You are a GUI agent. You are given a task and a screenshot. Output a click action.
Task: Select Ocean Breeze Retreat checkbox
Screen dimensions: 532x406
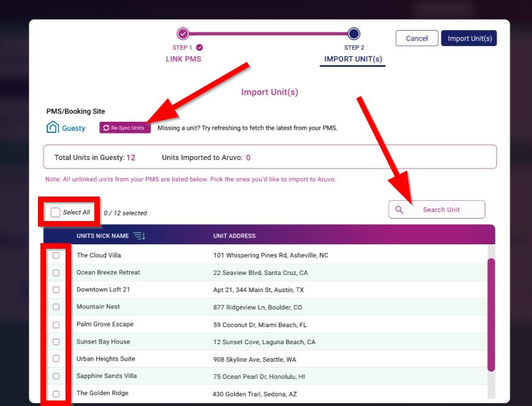pyautogui.click(x=56, y=273)
